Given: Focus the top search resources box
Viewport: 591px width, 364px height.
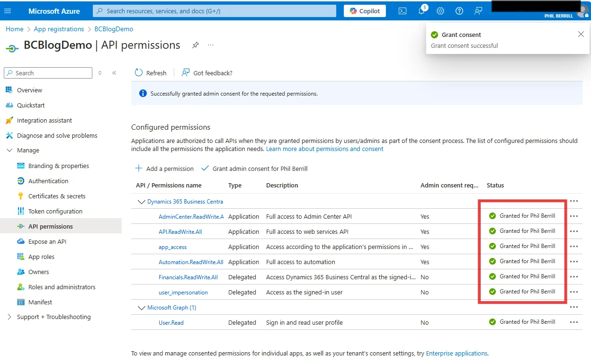Looking at the screenshot, I should [215, 11].
